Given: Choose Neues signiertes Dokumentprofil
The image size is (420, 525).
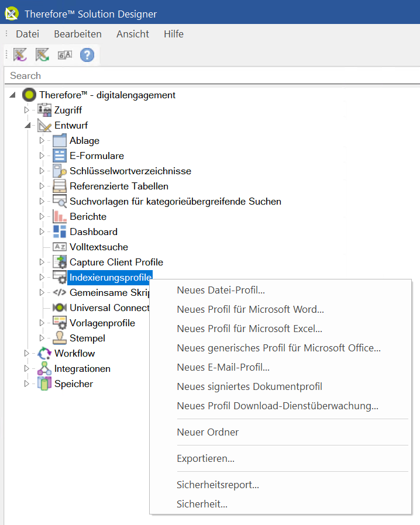Looking at the screenshot, I should click(x=280, y=386).
